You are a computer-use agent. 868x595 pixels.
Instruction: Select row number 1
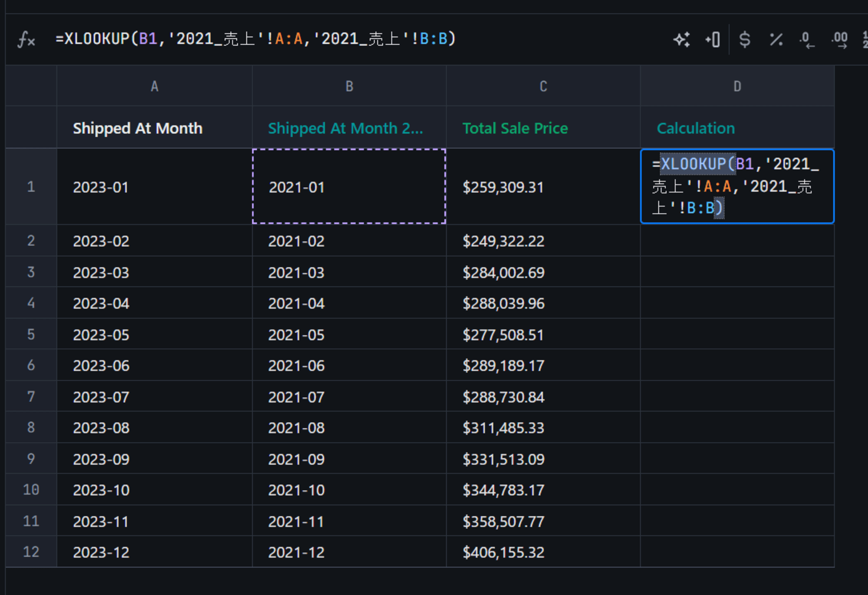tap(31, 187)
